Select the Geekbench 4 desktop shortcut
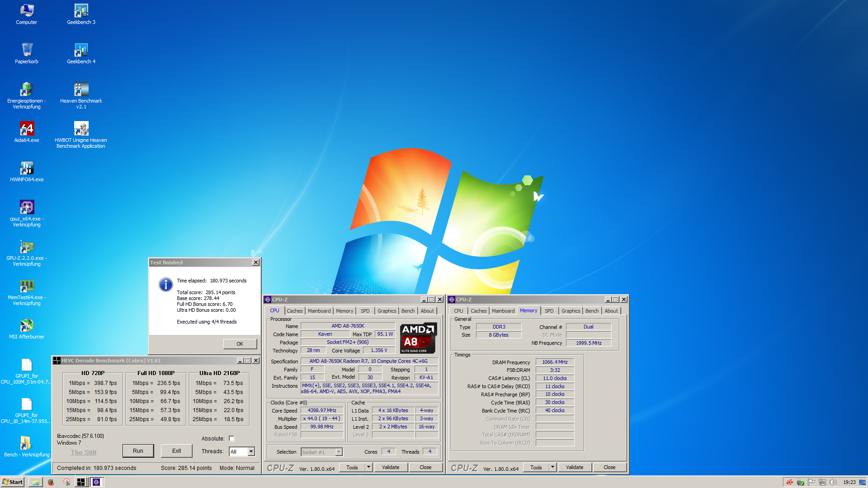This screenshot has width=868, height=488. click(x=81, y=53)
